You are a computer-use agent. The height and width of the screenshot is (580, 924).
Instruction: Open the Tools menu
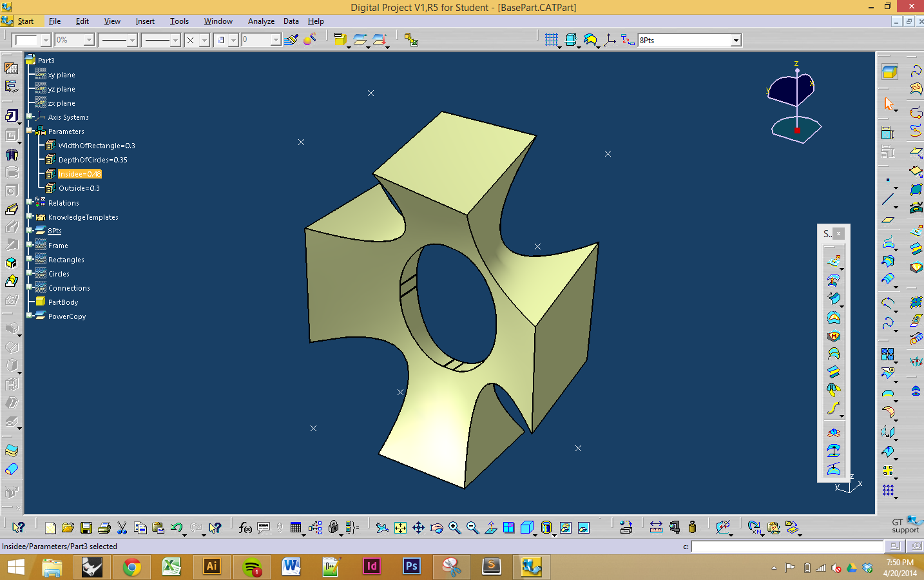[x=179, y=21]
